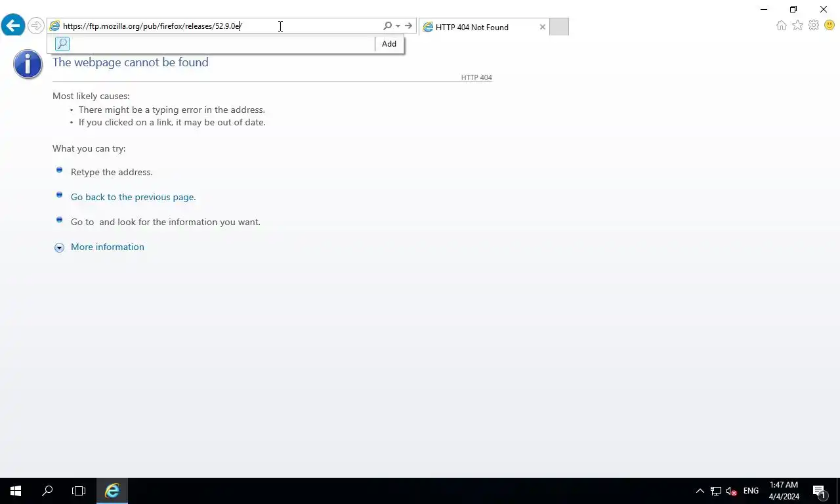Restore down the browser window

tap(793, 9)
